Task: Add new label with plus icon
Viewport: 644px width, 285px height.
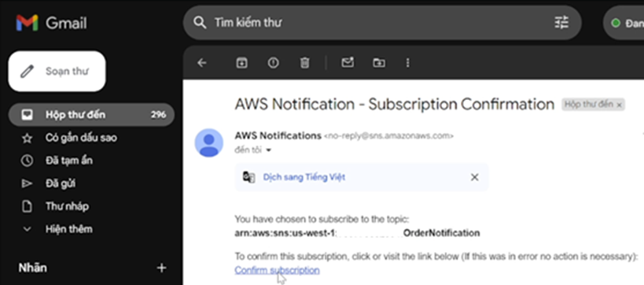Action: (x=162, y=268)
